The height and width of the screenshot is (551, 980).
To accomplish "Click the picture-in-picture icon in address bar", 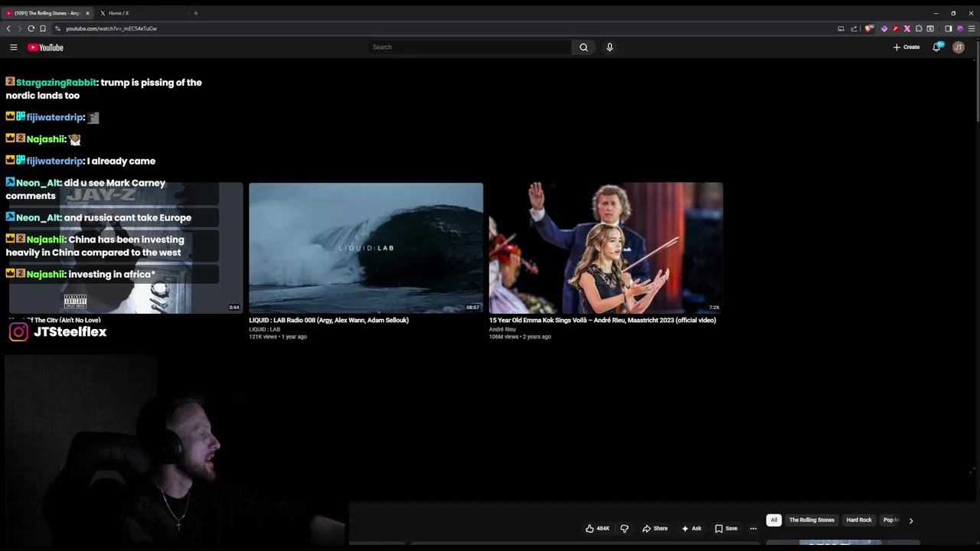I will 841,28.
